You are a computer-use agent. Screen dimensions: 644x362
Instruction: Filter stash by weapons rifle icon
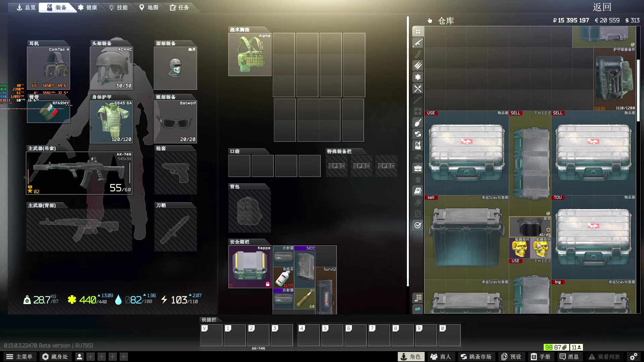[418, 43]
